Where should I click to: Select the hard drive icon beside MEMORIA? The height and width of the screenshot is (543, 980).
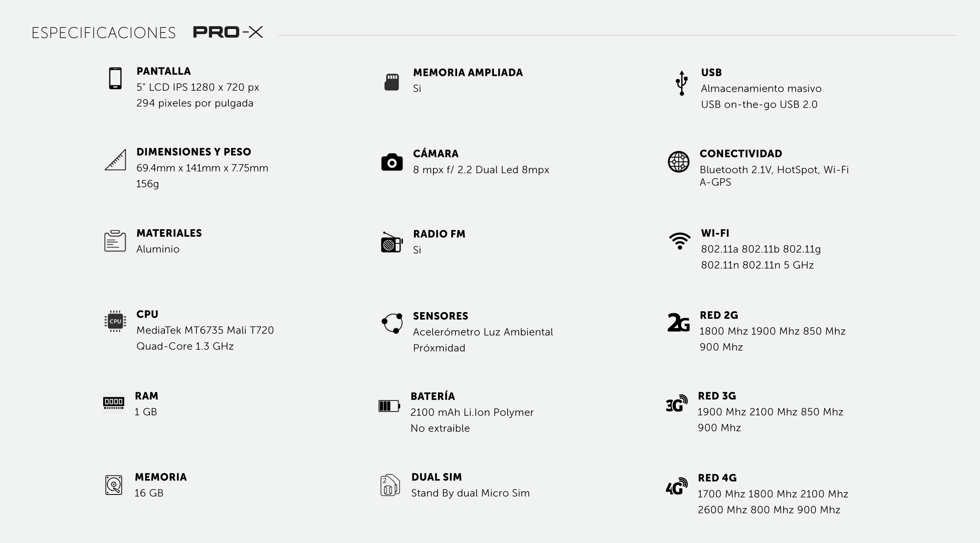point(114,485)
